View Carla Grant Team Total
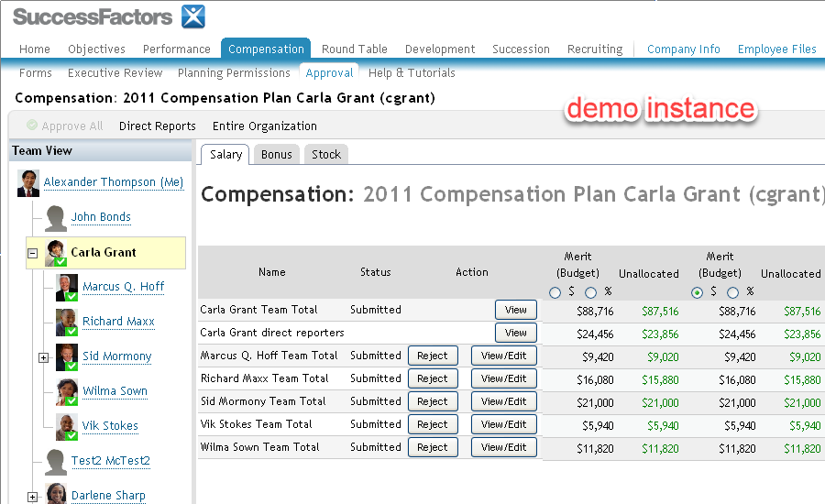Viewport: 825px width, 504px height. (x=515, y=310)
